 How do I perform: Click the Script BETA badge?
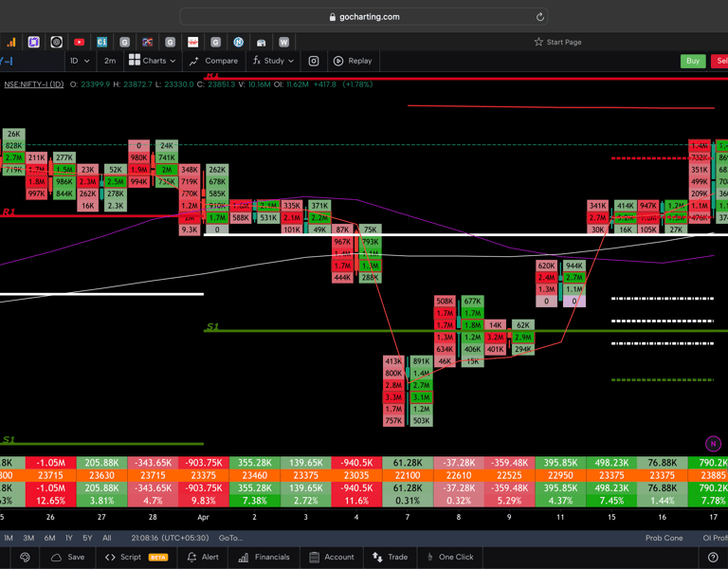click(x=158, y=558)
